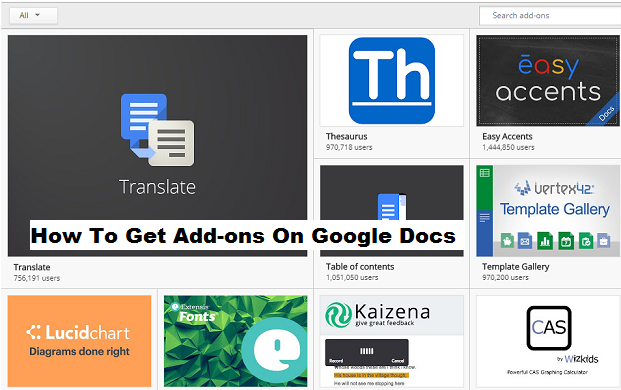The height and width of the screenshot is (390, 621).
Task: Open the Easy Accents add-on tile
Action: click(x=548, y=81)
